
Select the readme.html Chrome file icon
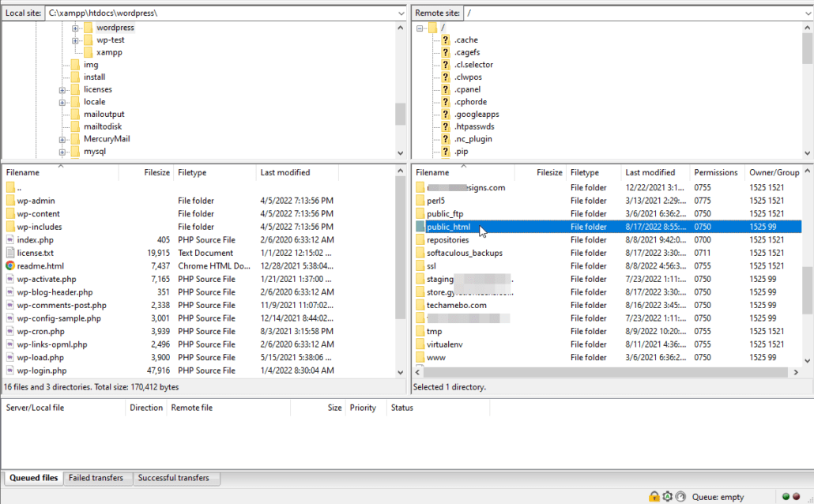[x=9, y=265]
